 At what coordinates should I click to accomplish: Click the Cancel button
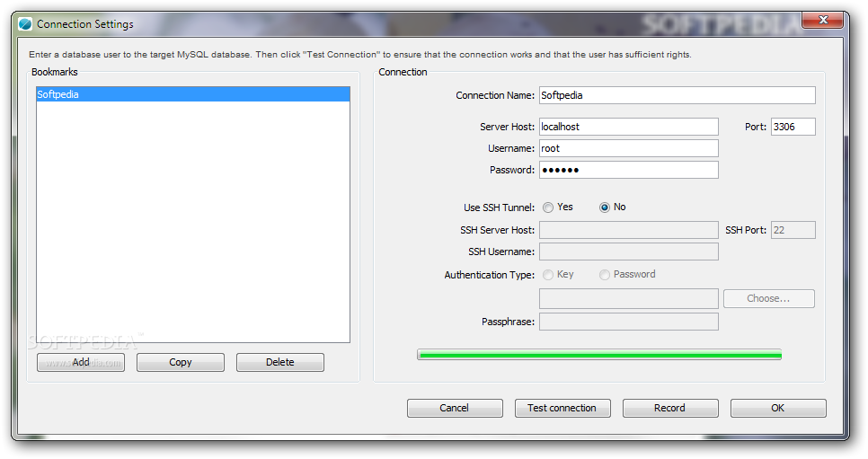click(455, 408)
